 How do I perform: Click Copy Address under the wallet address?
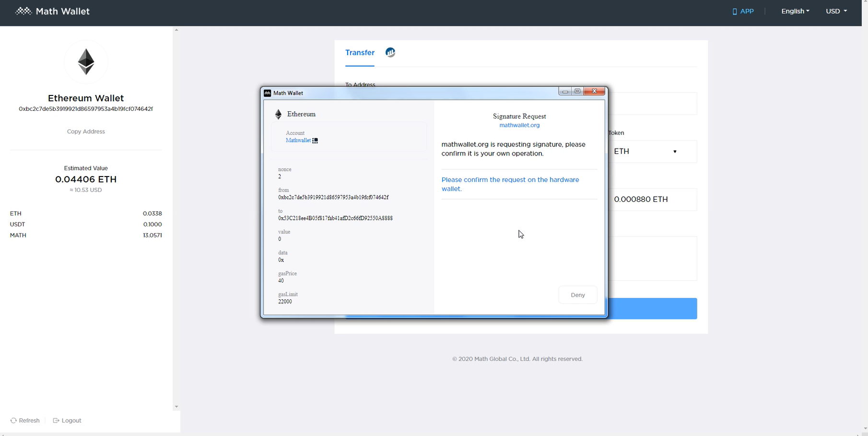tap(86, 131)
